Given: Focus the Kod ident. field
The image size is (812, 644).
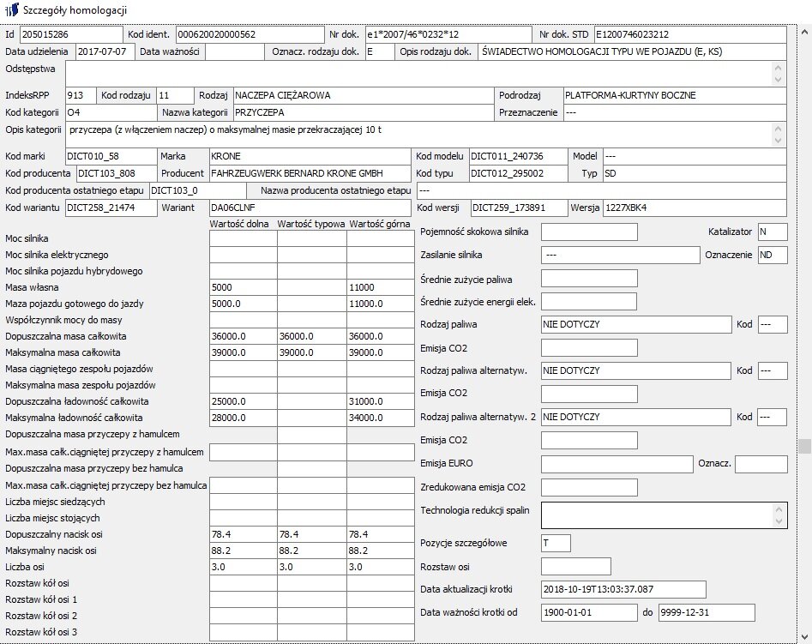Looking at the screenshot, I should [250, 34].
